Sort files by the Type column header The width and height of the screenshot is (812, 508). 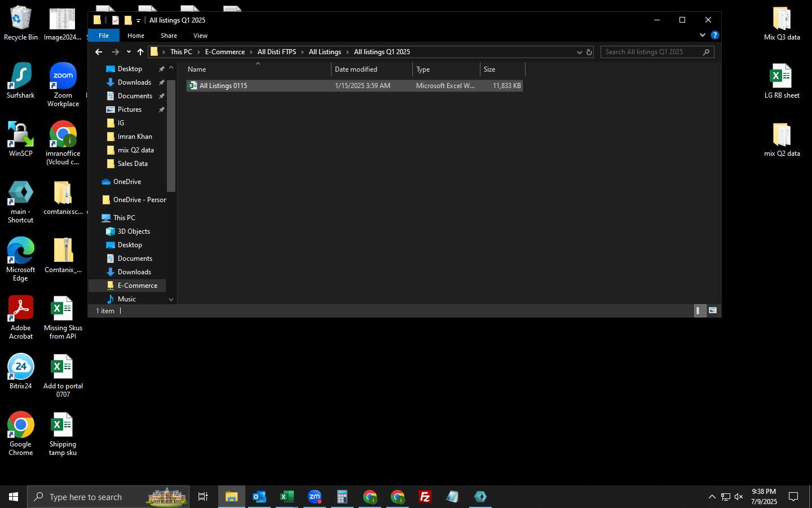(x=446, y=69)
